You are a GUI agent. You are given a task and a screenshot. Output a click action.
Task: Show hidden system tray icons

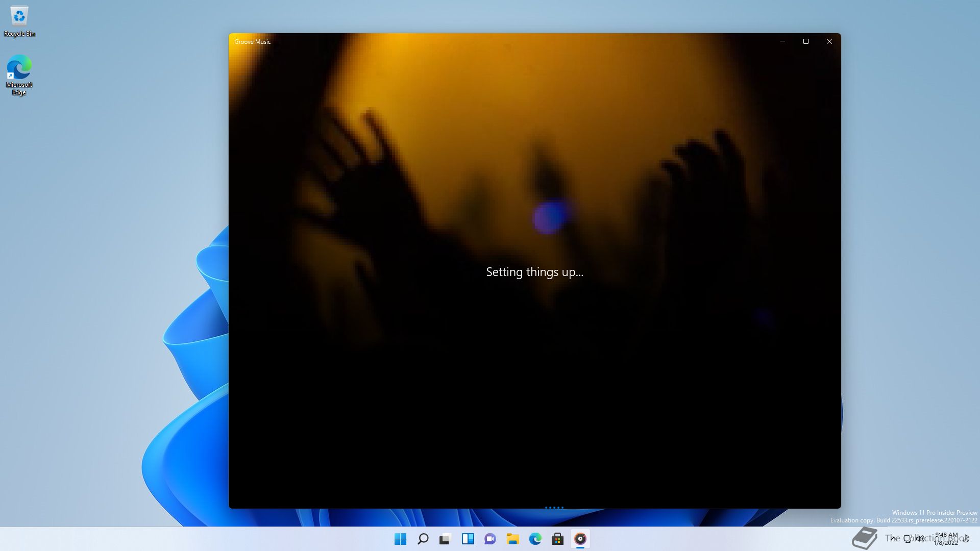pyautogui.click(x=893, y=539)
